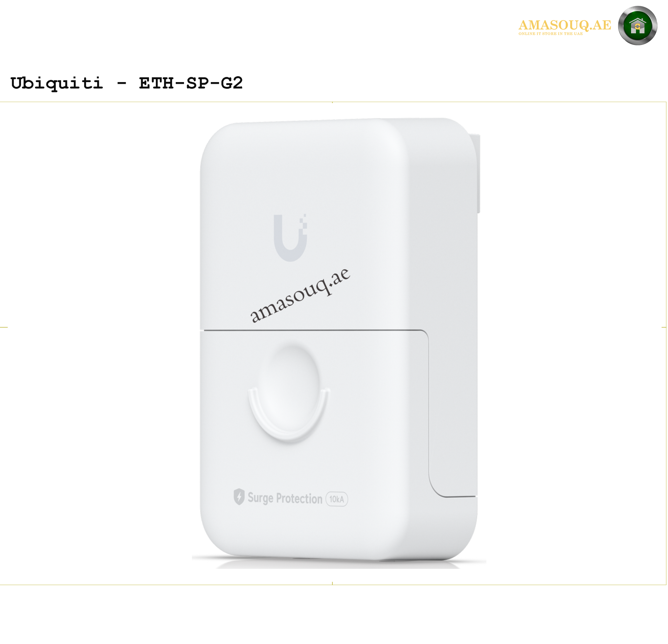668x644 pixels.
Task: Click the right edge crop mark of the frame
Action: tap(664, 327)
